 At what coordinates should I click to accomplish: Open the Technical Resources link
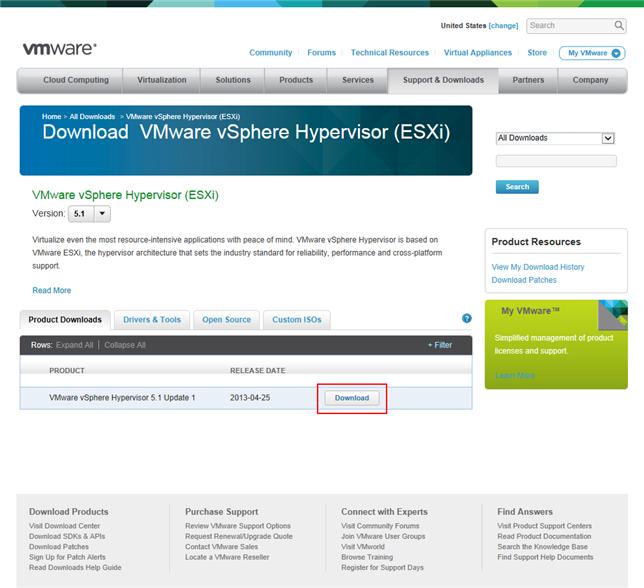(x=390, y=53)
